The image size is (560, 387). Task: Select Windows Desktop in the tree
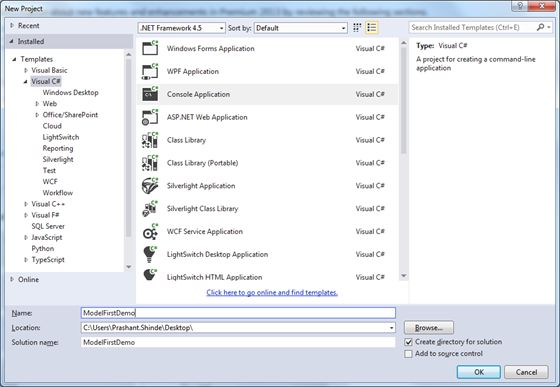[x=70, y=92]
